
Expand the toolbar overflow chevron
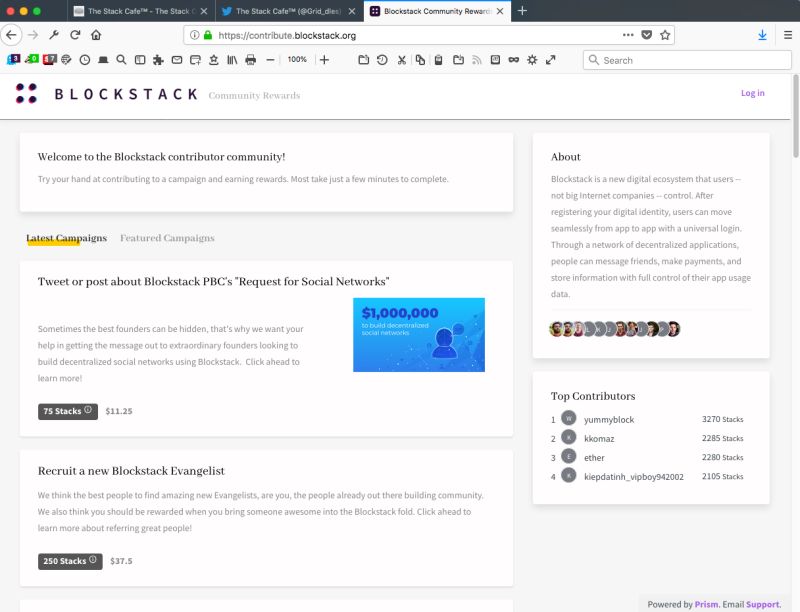coord(570,59)
